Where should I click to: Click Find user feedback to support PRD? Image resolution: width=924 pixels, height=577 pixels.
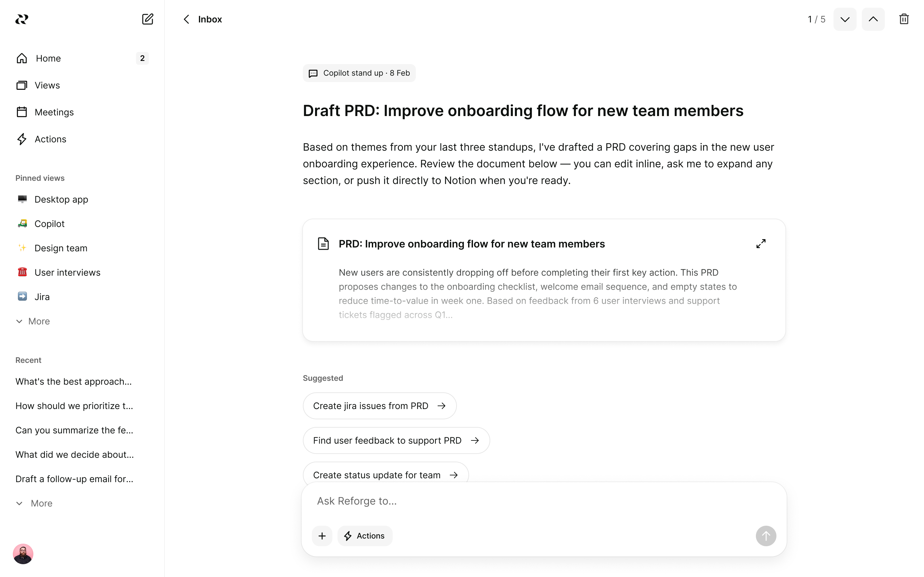click(x=396, y=440)
